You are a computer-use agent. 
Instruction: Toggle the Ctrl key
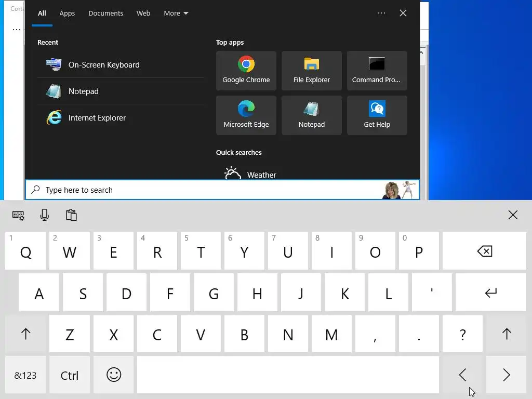click(x=70, y=375)
